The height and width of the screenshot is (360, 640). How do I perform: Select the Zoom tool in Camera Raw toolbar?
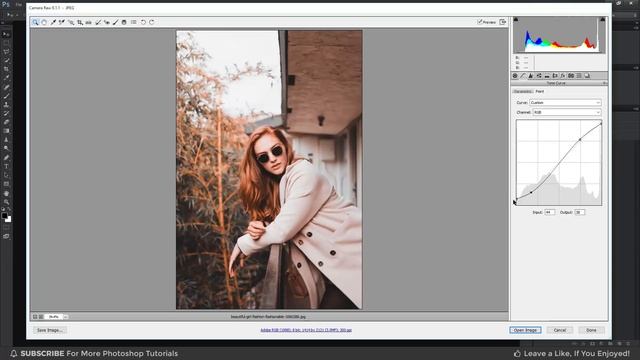[35, 22]
